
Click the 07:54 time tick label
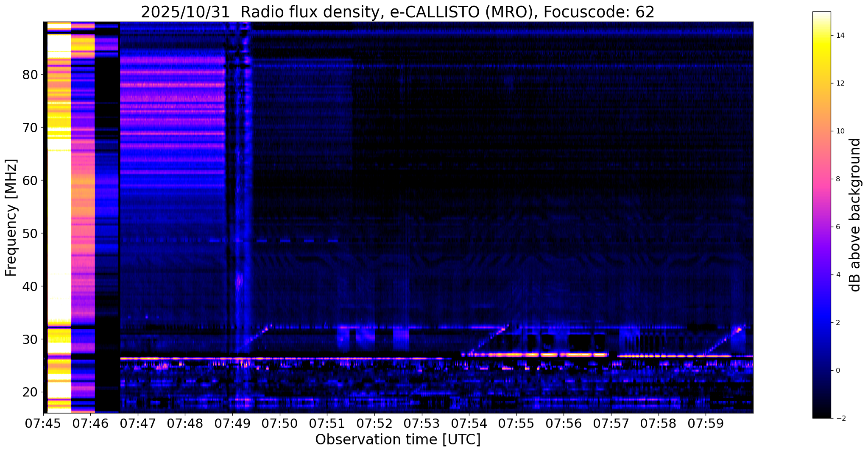pyautogui.click(x=469, y=423)
